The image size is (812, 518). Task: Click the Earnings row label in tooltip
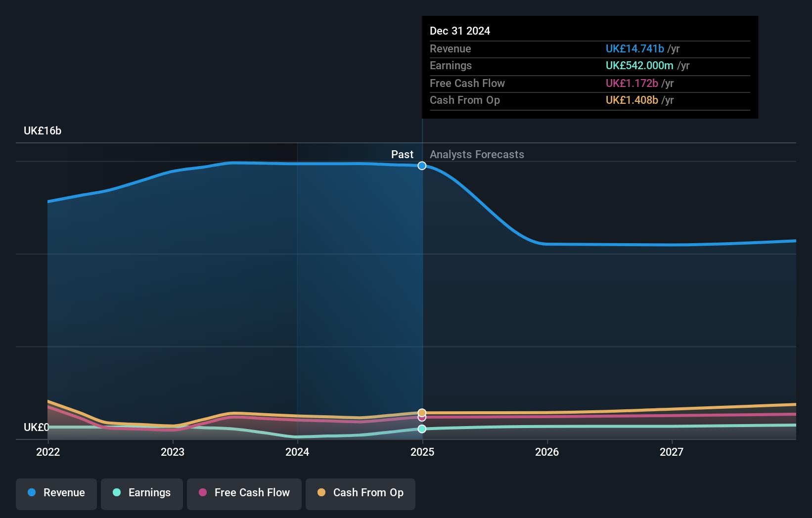[451, 65]
